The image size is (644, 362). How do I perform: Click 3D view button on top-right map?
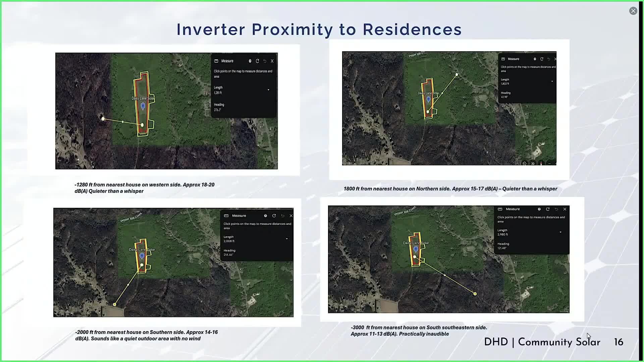(533, 164)
